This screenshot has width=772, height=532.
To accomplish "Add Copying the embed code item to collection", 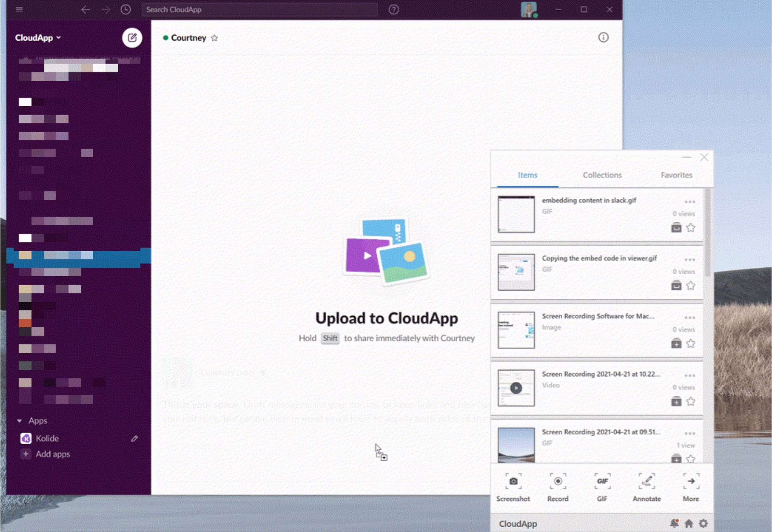I will point(676,286).
